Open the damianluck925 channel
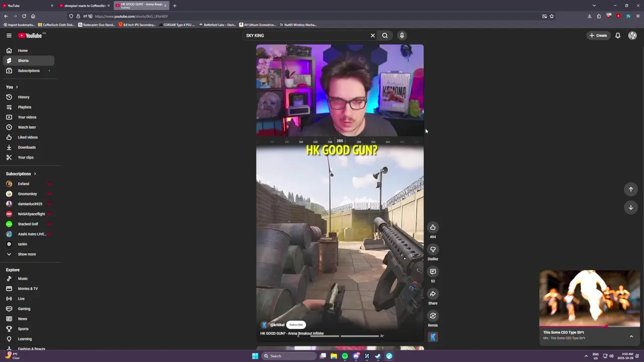This screenshot has width=644, height=362. click(x=28, y=204)
